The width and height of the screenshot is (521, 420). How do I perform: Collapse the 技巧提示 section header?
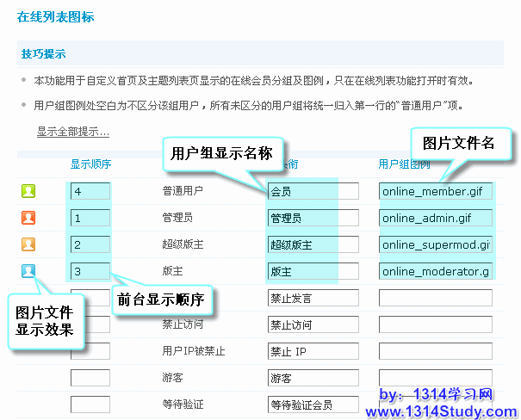click(43, 54)
